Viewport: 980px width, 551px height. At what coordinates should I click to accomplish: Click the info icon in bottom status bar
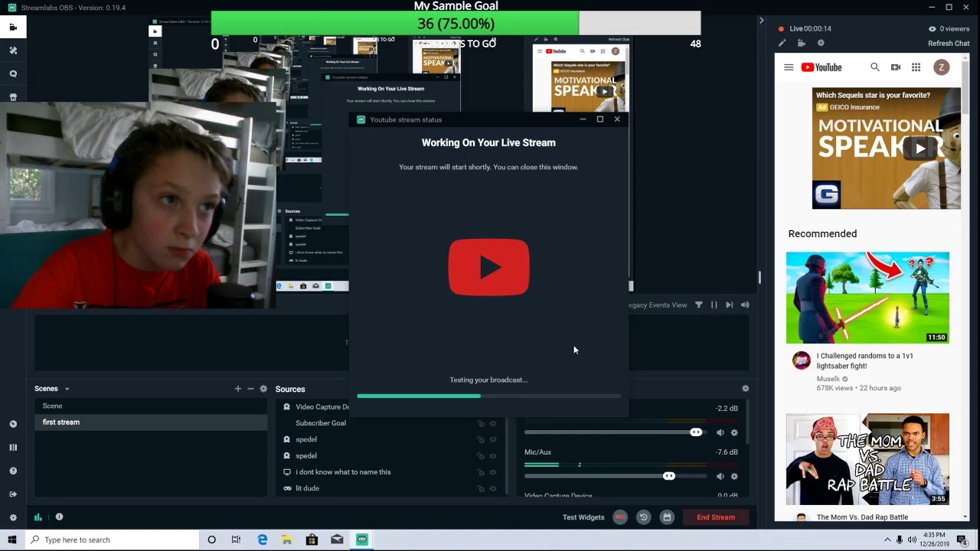(59, 517)
